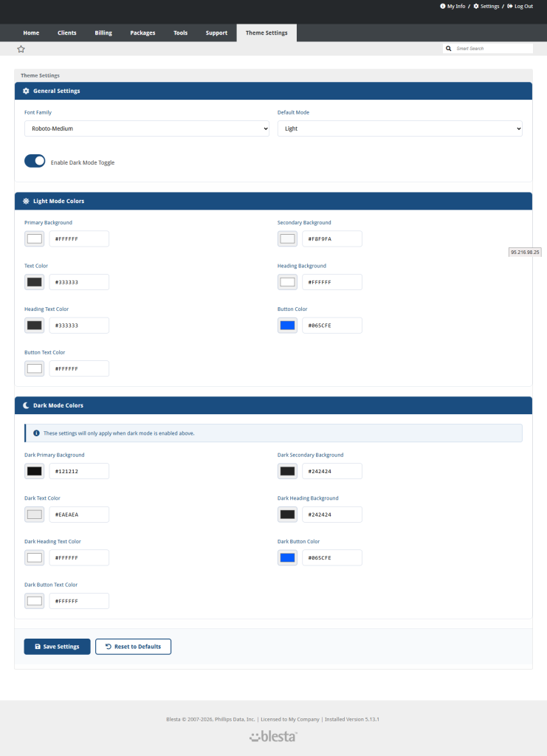
Task: Open Dark Button Text Color swatch
Action: click(x=34, y=601)
